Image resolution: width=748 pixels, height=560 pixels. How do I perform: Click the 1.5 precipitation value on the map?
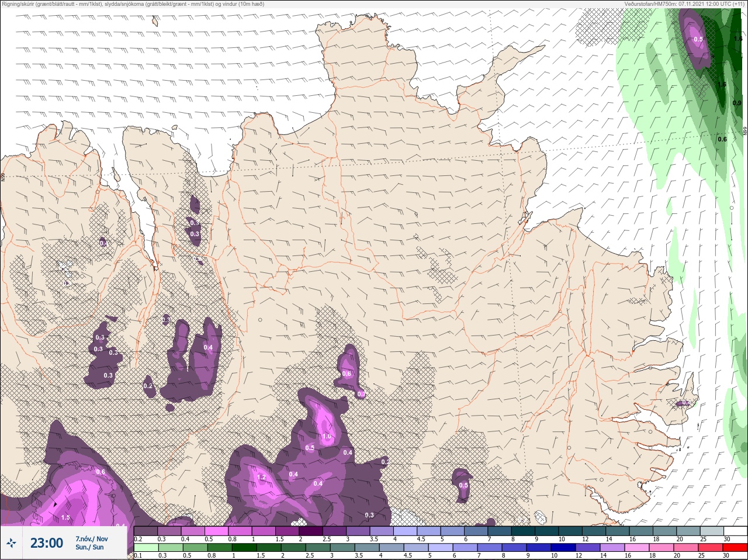(x=65, y=517)
